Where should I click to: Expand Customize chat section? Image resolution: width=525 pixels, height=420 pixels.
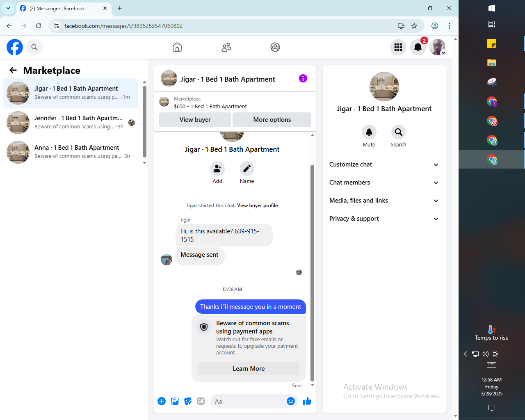point(384,164)
